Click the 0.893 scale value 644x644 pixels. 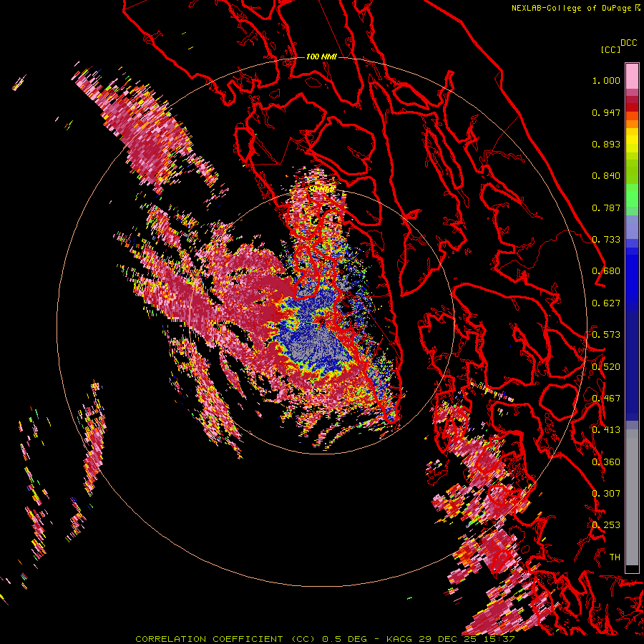[x=606, y=144]
